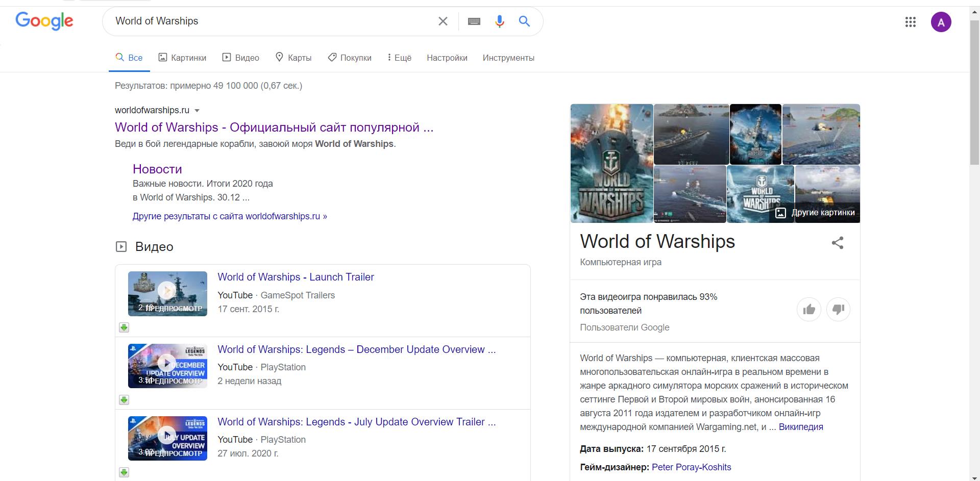Screen dimensions: 980x481
Task: Switch to the Покупки tab
Action: pos(350,58)
